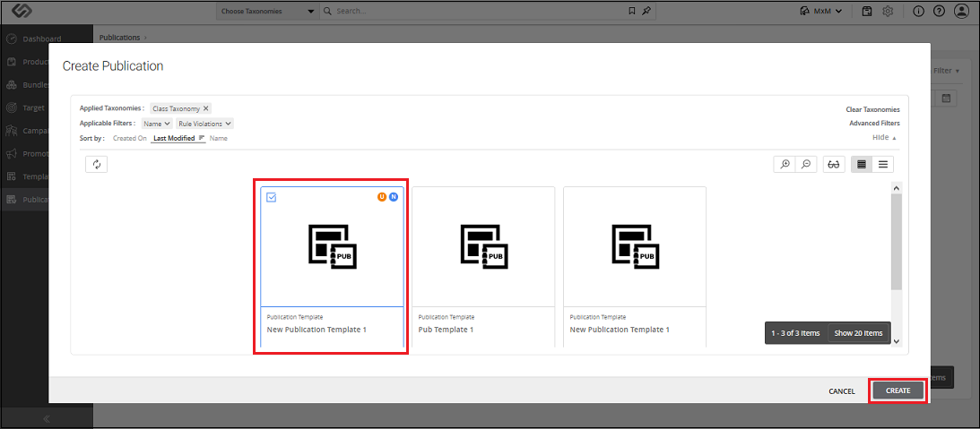The height and width of the screenshot is (429, 980).
Task: Click the scroll up arrow in the template list
Action: click(897, 187)
